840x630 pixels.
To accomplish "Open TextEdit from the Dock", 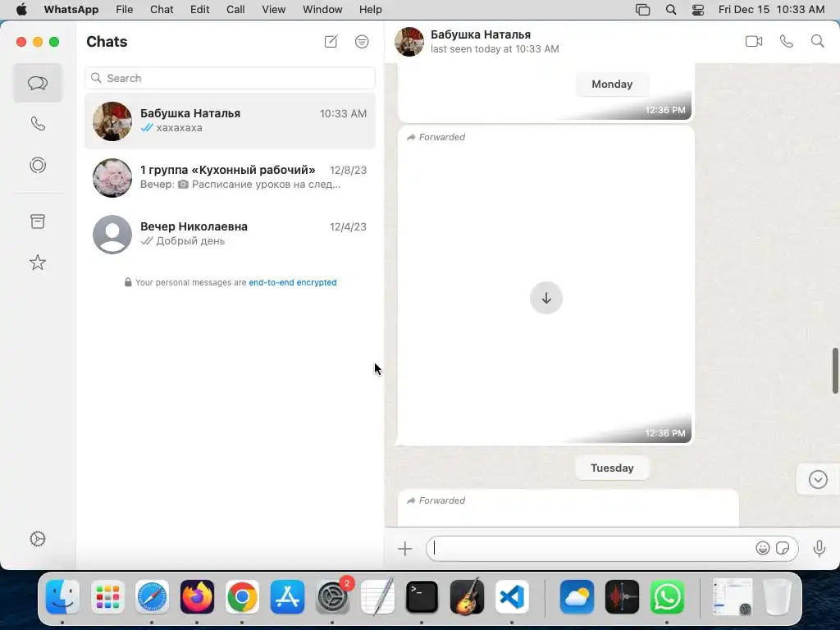I will (x=377, y=597).
